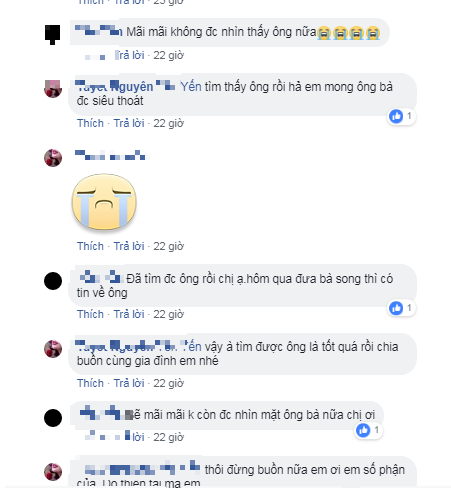451x488 pixels.
Task: Click like reaction icon on "siêu thoát" comment
Action: [x=396, y=116]
